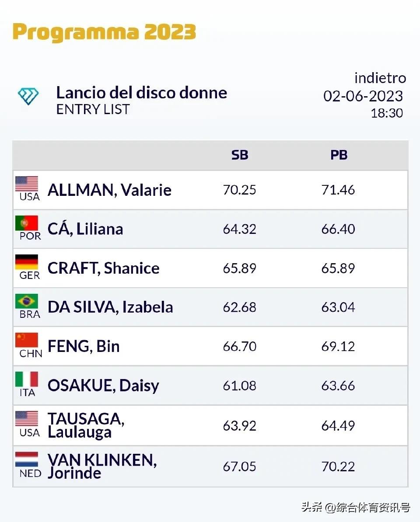
Task: Open athlete ALLMAN, Valarie
Action: [109, 190]
